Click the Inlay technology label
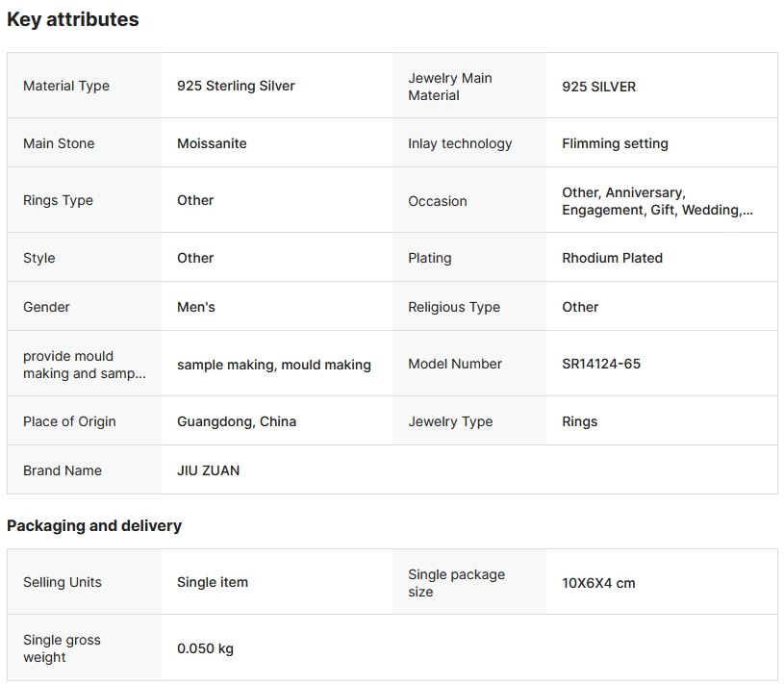Viewport: 784px width, 684px height. [460, 143]
